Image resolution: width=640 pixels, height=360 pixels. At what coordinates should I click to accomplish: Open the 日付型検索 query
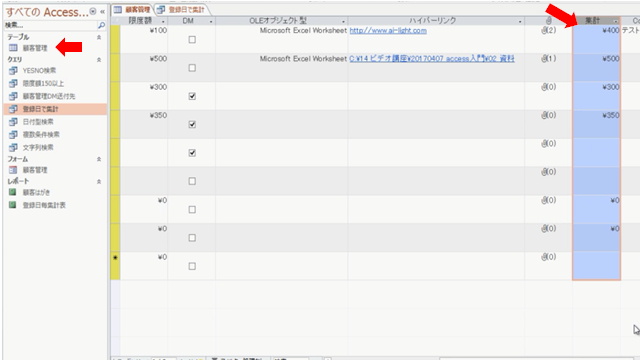38,122
